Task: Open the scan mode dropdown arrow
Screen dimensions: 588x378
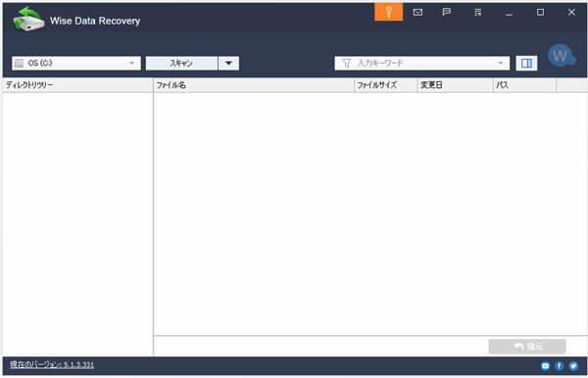Action: click(x=228, y=63)
